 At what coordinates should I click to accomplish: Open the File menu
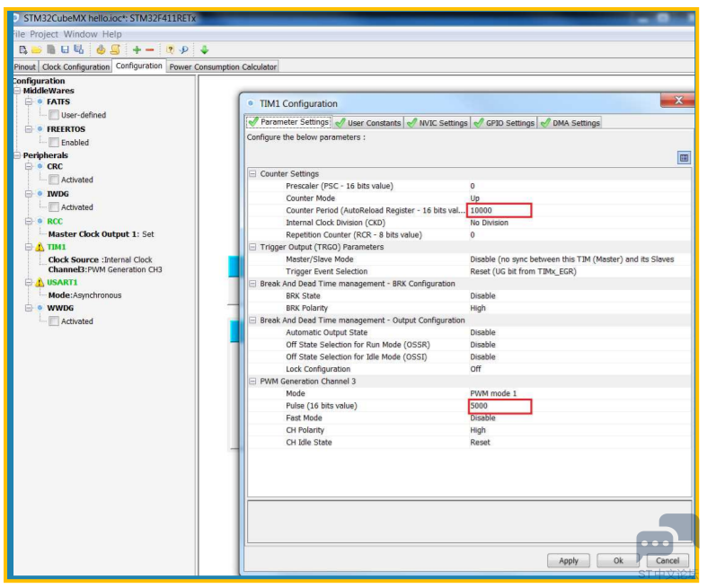click(x=19, y=34)
